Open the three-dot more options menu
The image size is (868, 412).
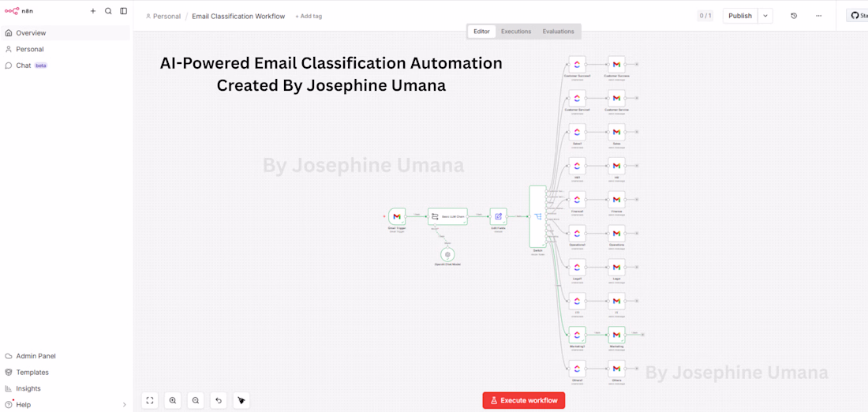[819, 16]
